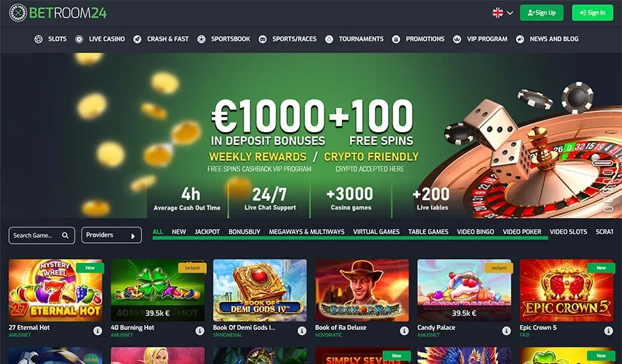The width and height of the screenshot is (622, 364).
Task: Click info icon beside Epic Crown 5
Action: (609, 331)
